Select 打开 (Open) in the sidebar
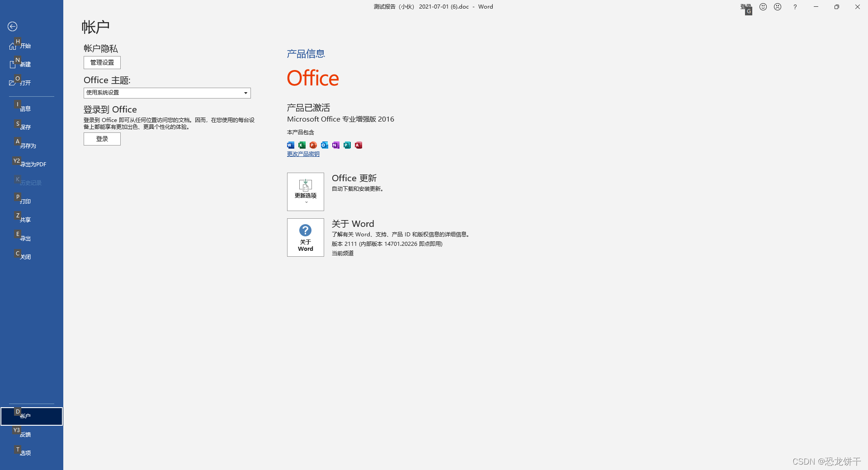Image resolution: width=868 pixels, height=470 pixels. coord(32,83)
